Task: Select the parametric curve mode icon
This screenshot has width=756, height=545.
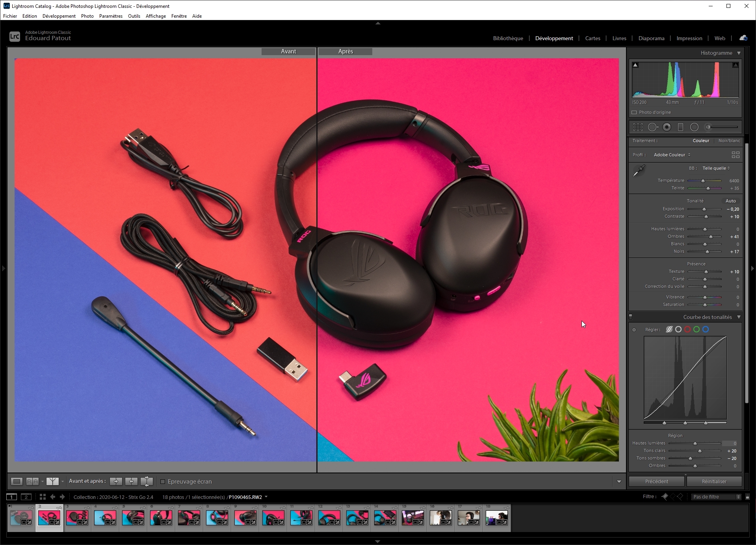Action: [x=669, y=329]
